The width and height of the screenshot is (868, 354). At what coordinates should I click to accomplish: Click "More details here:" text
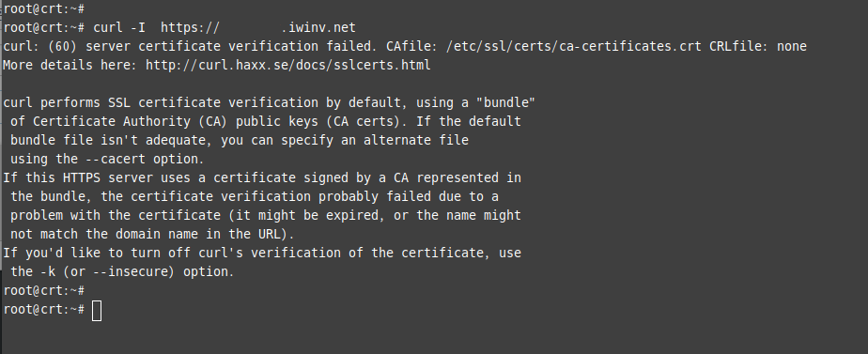point(70,66)
